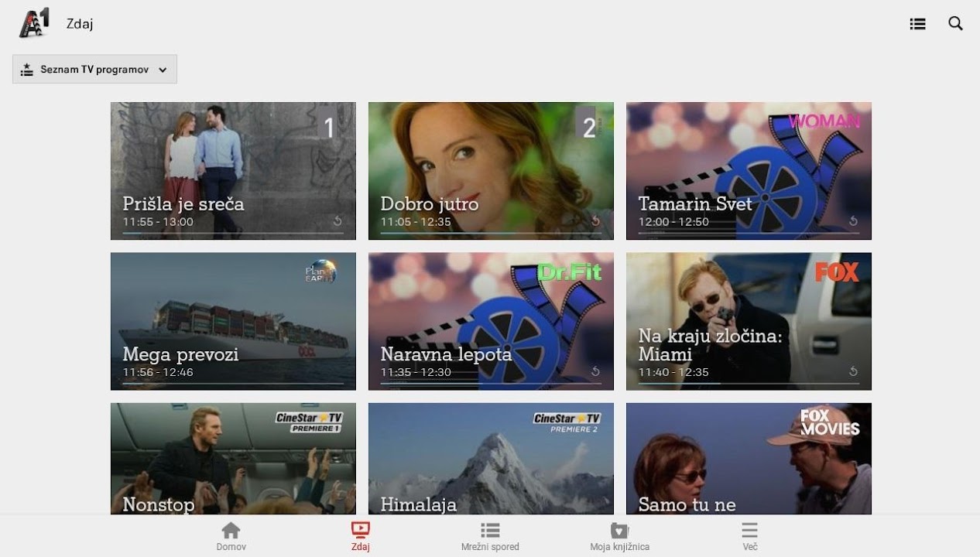The width and height of the screenshot is (980, 557).
Task: Click replay icon on Tamarin Svet
Action: (x=853, y=221)
